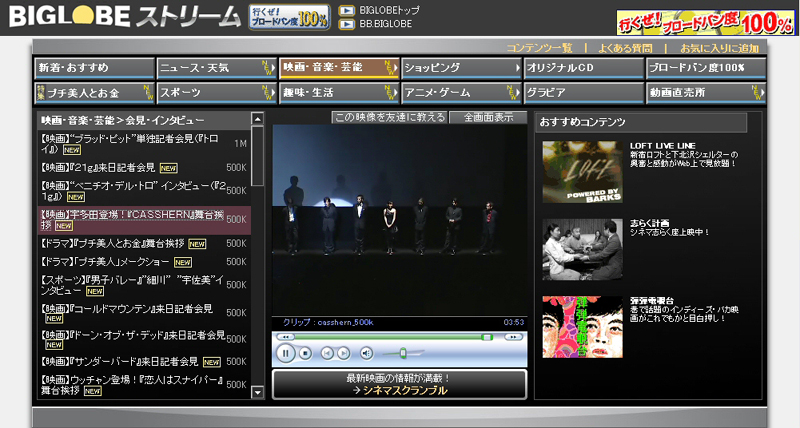Select the スポーツ menu tab

[216, 93]
